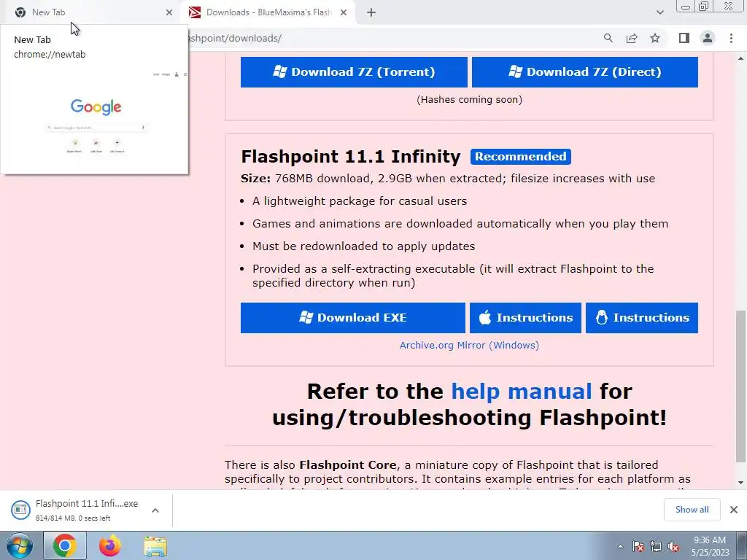Open downloaded Flashpoint 11.1 Infi....exe file

(x=76, y=510)
